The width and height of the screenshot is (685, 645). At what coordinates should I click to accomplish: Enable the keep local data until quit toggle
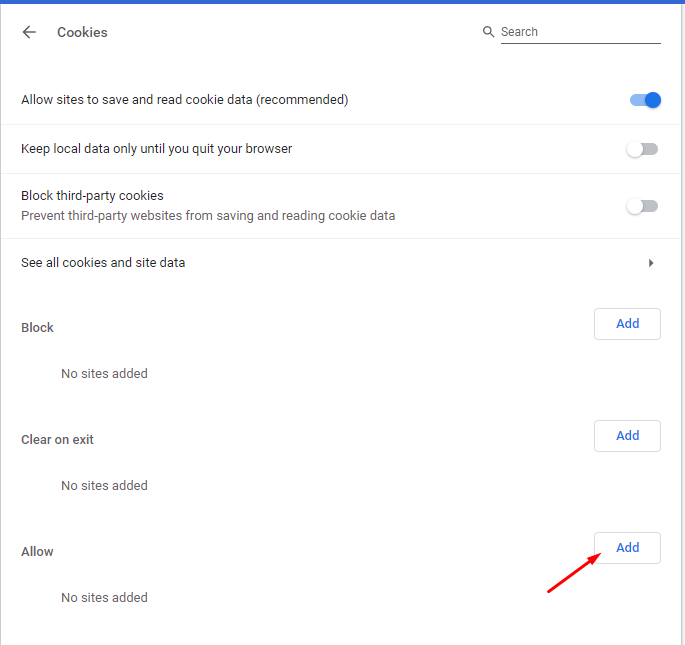(x=642, y=149)
